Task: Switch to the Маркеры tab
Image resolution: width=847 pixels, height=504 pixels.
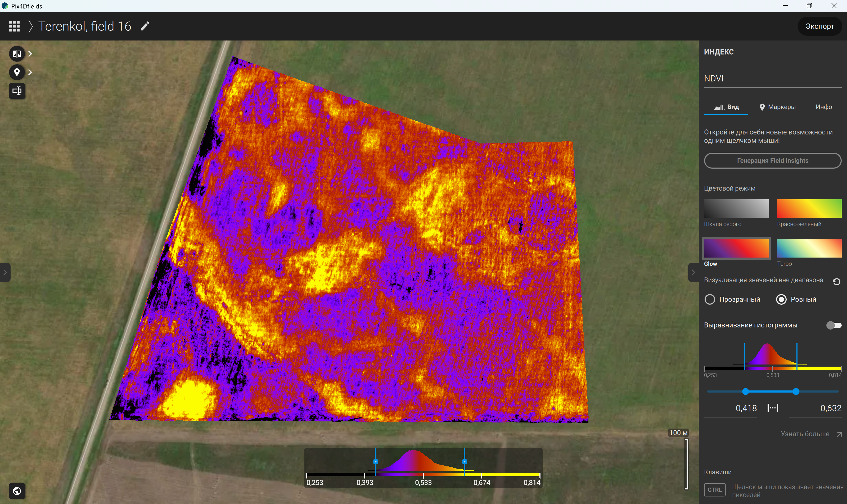Action: tap(777, 107)
